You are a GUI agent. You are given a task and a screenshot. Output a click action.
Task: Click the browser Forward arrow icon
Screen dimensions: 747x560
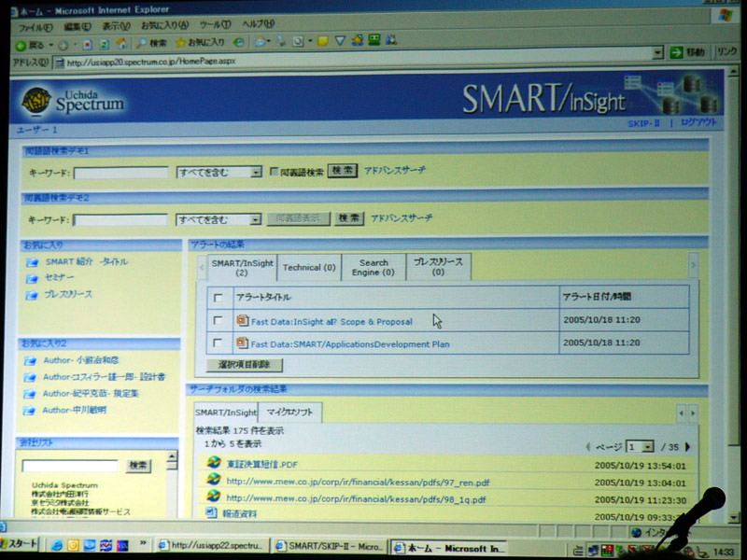click(63, 46)
